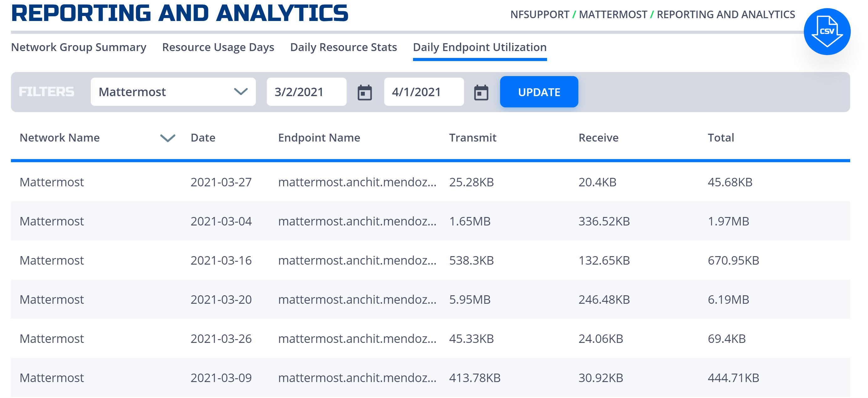Click endpoint name in 2021-03-20 row
The height and width of the screenshot is (398, 868).
357,299
